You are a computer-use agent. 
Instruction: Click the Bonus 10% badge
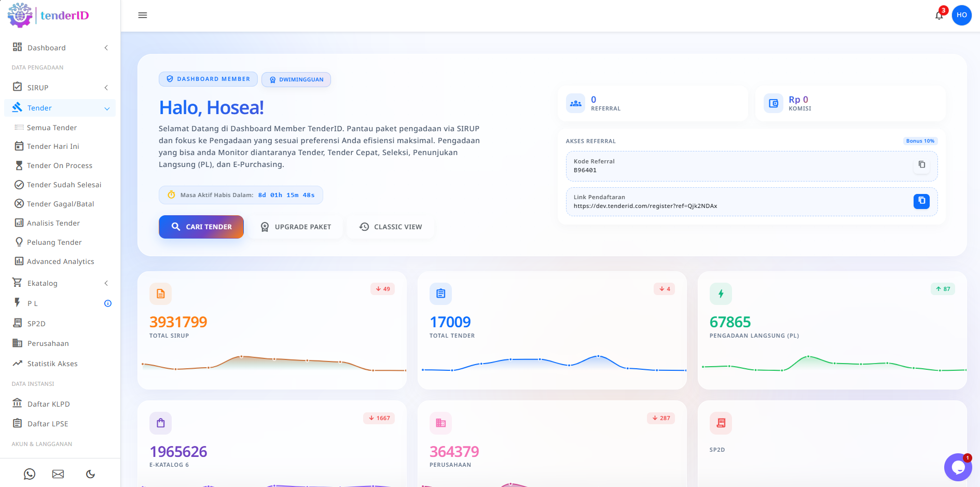point(920,141)
